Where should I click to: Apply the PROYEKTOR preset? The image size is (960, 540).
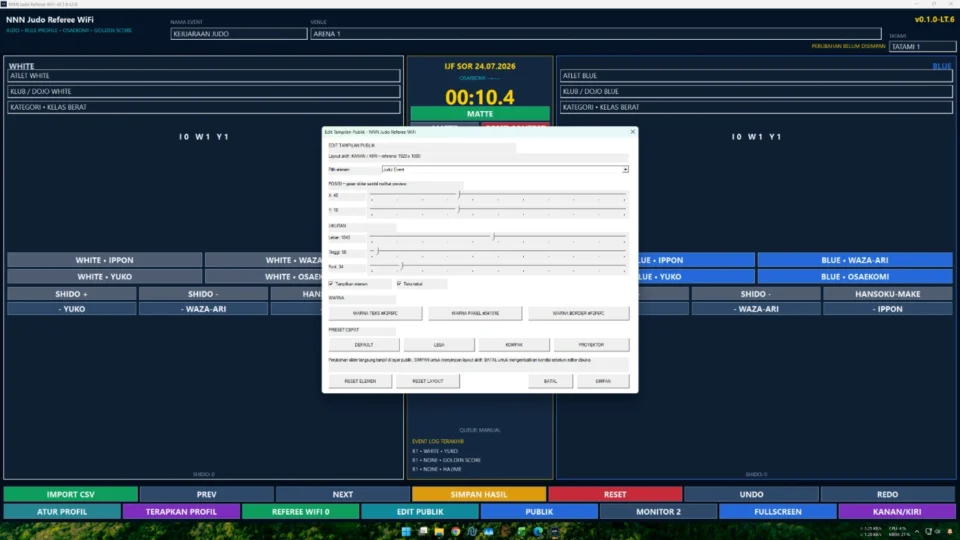(x=591, y=345)
